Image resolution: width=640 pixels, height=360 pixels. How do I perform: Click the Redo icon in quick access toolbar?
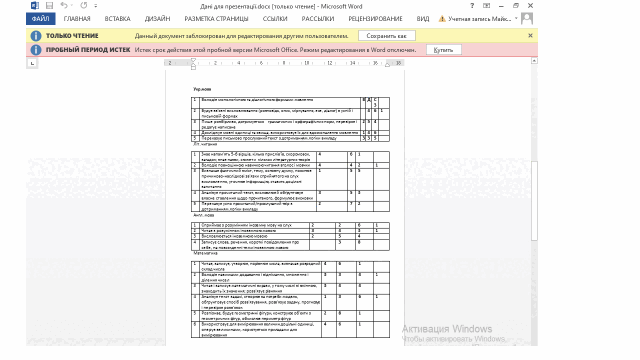tap(84, 5)
